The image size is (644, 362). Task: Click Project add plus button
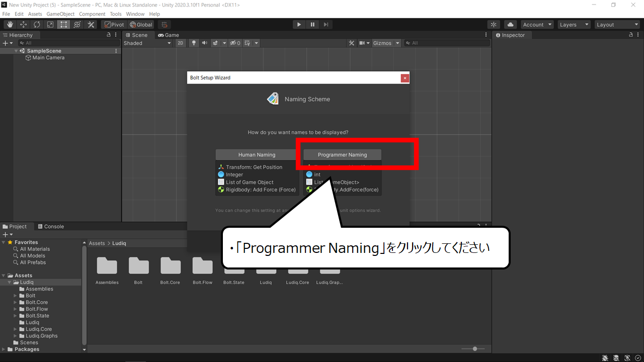tap(8, 235)
